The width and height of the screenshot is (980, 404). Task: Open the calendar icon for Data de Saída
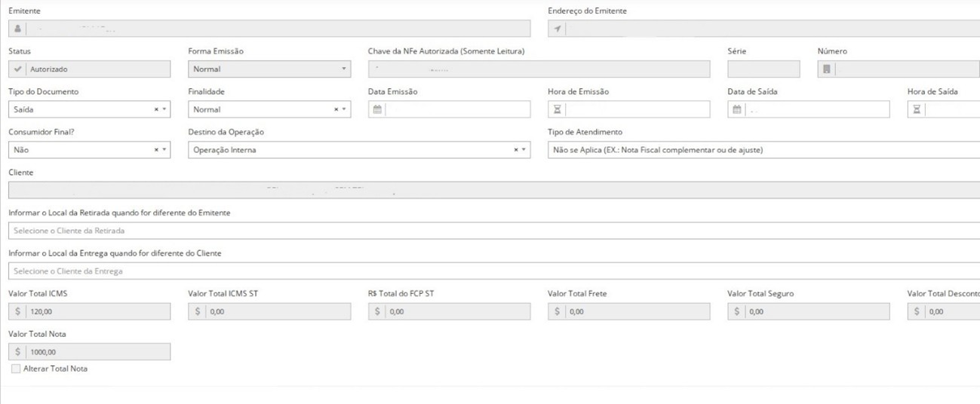tap(737, 109)
